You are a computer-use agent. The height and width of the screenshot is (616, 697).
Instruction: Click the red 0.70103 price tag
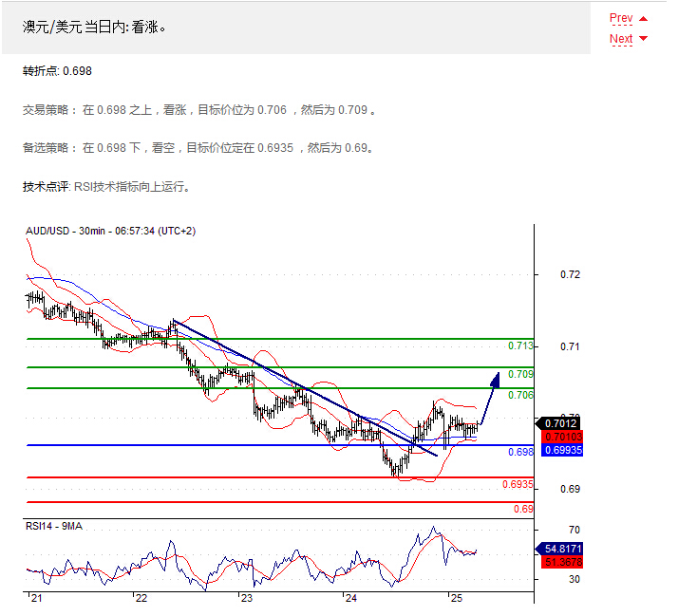563,437
